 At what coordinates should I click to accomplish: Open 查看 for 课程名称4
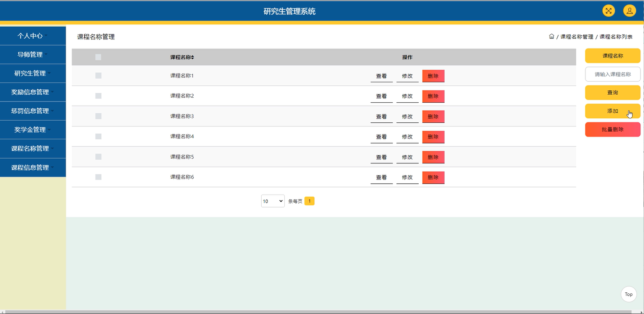coord(381,137)
